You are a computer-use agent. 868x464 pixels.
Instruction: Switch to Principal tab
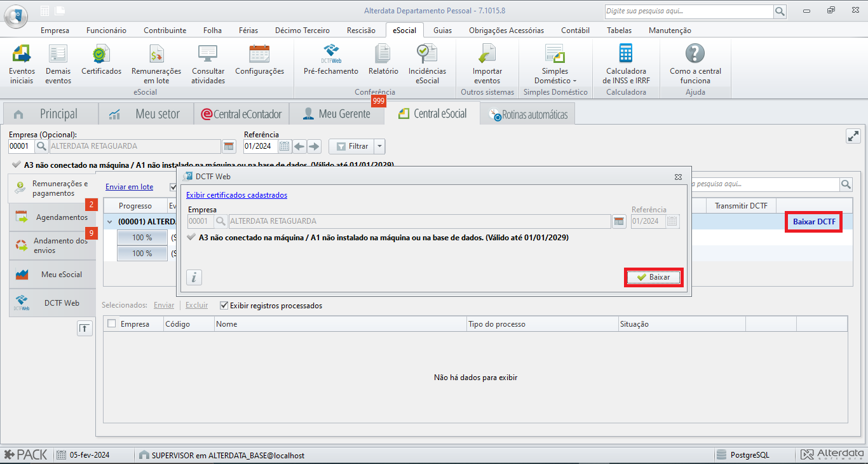point(50,114)
